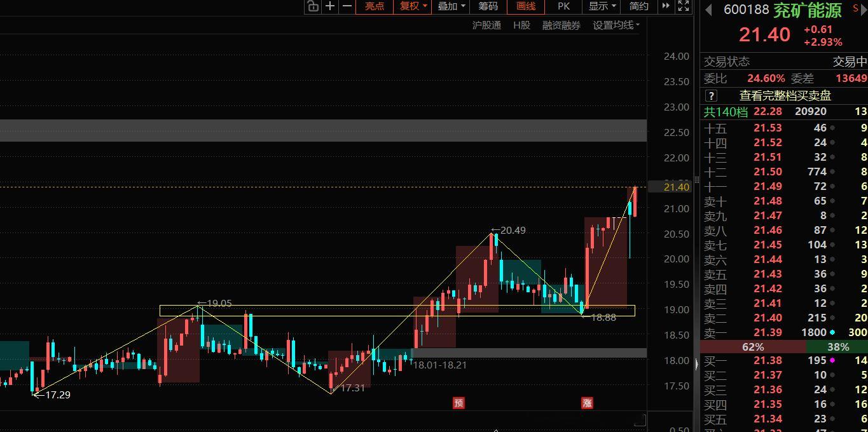Go to previous stock arrow

tap(708, 9)
